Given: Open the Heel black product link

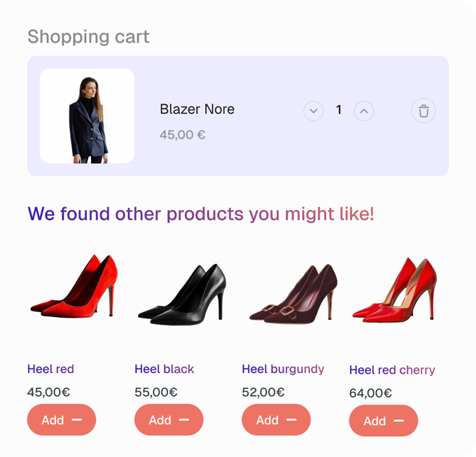Looking at the screenshot, I should 164,369.
